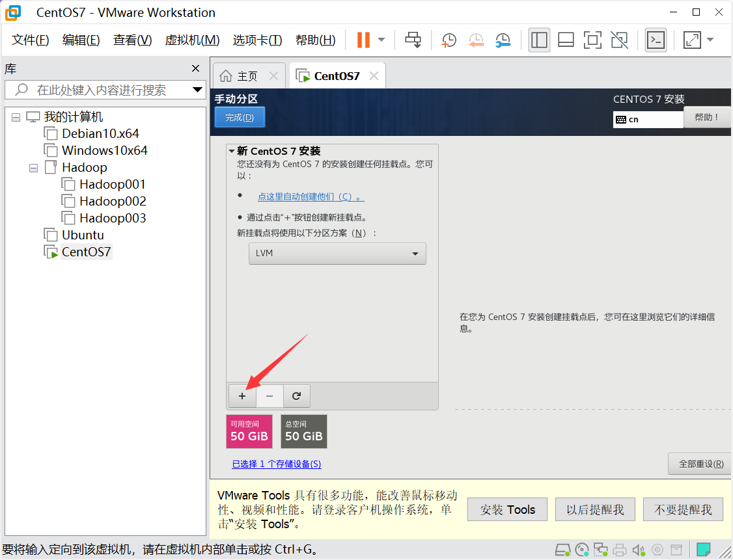Select the Ubuntu virtual machine
733x560 pixels.
click(83, 235)
